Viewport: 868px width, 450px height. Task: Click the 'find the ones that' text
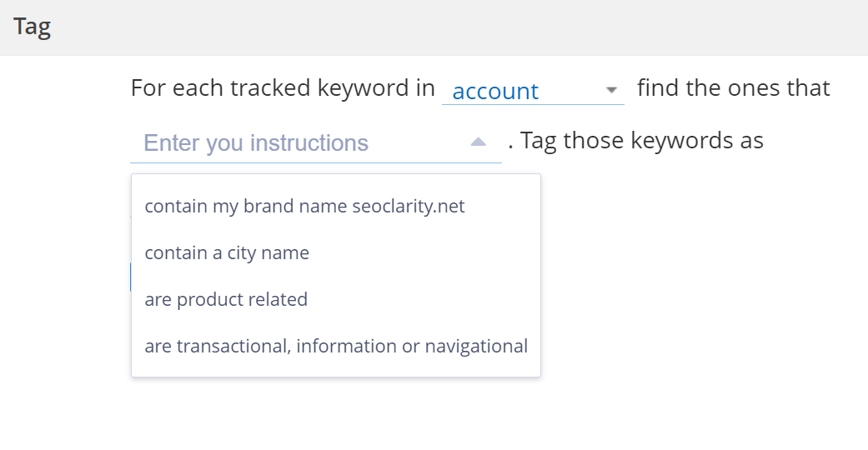point(733,88)
